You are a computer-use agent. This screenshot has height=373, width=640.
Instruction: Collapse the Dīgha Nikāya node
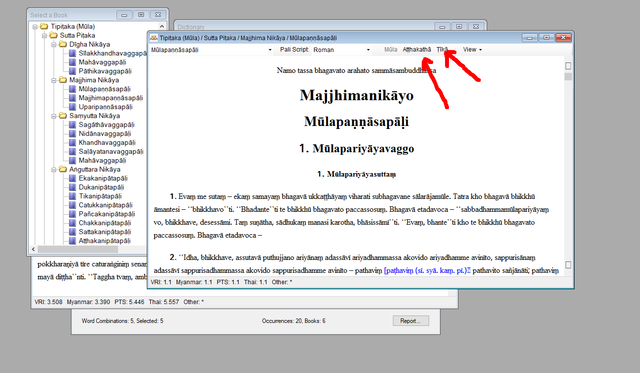(53, 44)
